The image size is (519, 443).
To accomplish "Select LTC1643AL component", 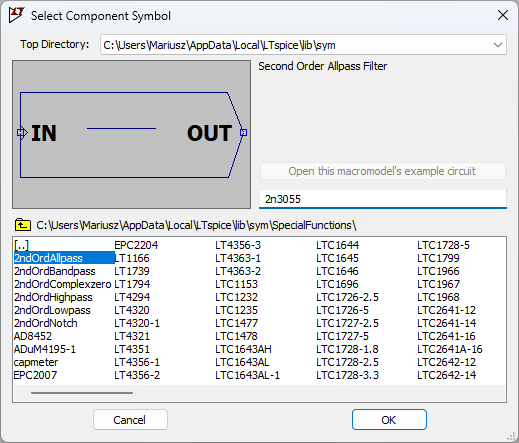I will coord(242,362).
